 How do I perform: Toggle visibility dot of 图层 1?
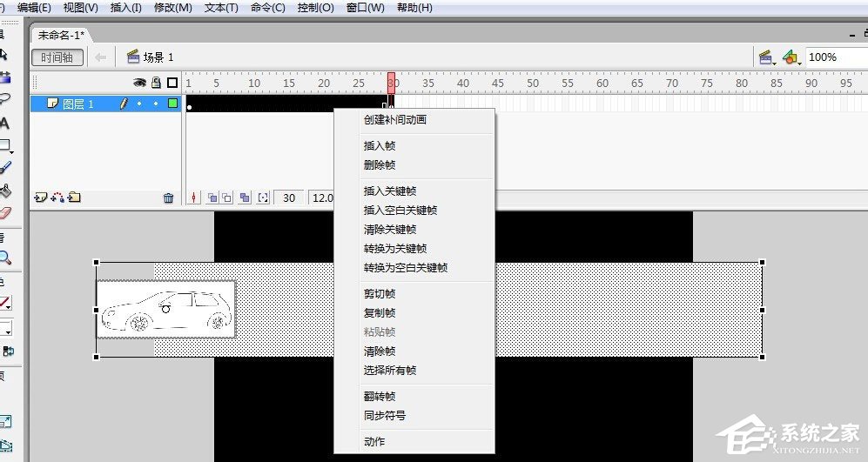click(x=139, y=104)
